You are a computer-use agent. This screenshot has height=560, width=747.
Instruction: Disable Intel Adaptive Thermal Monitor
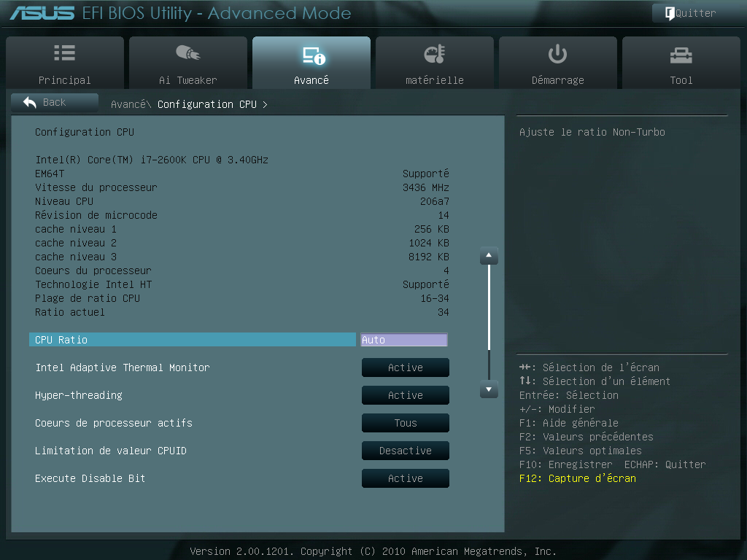coord(405,367)
